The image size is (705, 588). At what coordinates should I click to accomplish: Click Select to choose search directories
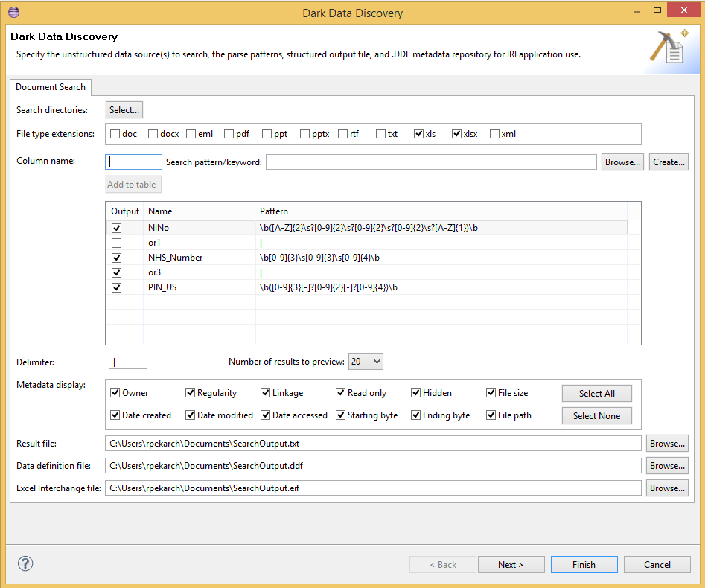click(124, 109)
